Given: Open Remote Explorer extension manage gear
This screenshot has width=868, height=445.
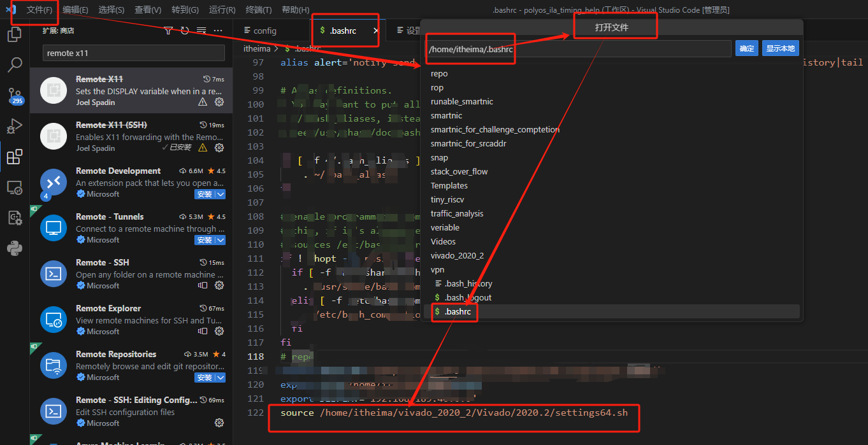Looking at the screenshot, I should [x=219, y=331].
